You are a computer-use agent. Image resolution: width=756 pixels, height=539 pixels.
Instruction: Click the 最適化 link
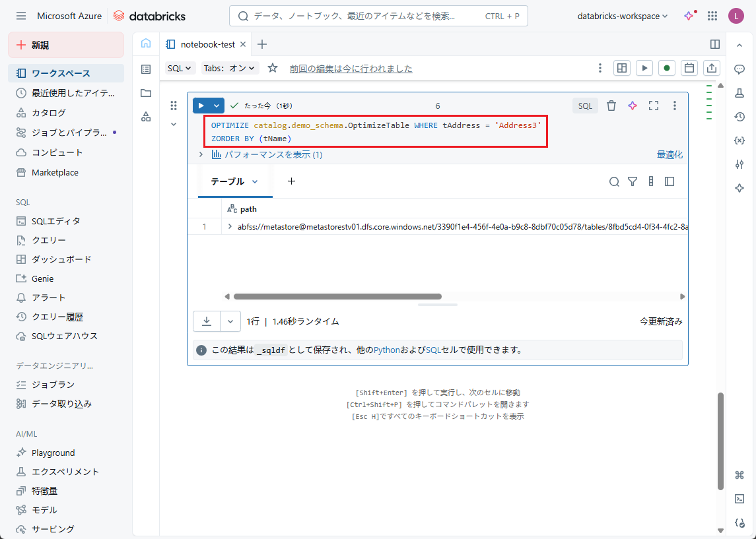[x=669, y=154]
